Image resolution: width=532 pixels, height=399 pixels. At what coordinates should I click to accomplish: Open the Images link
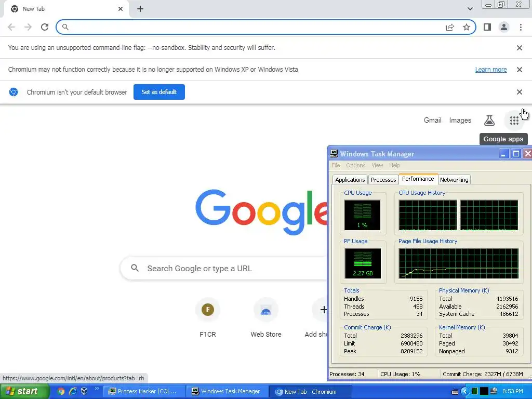460,121
